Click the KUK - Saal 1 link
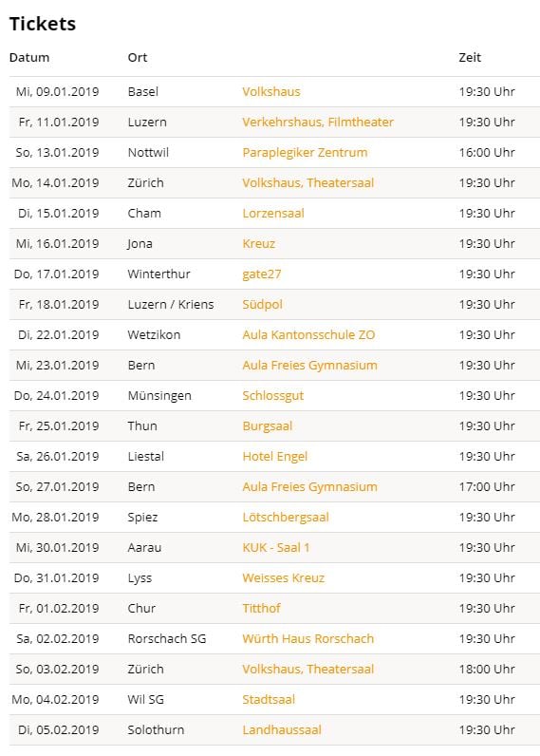 (x=275, y=547)
